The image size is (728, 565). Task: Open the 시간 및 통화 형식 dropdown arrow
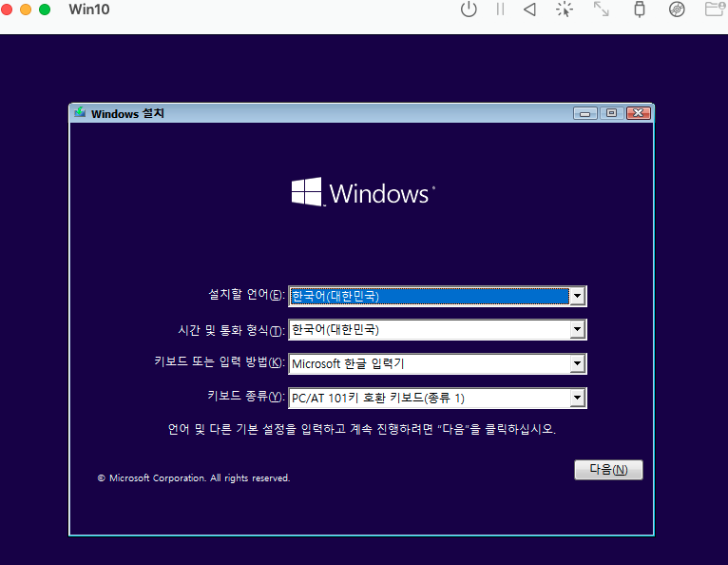pyautogui.click(x=577, y=329)
